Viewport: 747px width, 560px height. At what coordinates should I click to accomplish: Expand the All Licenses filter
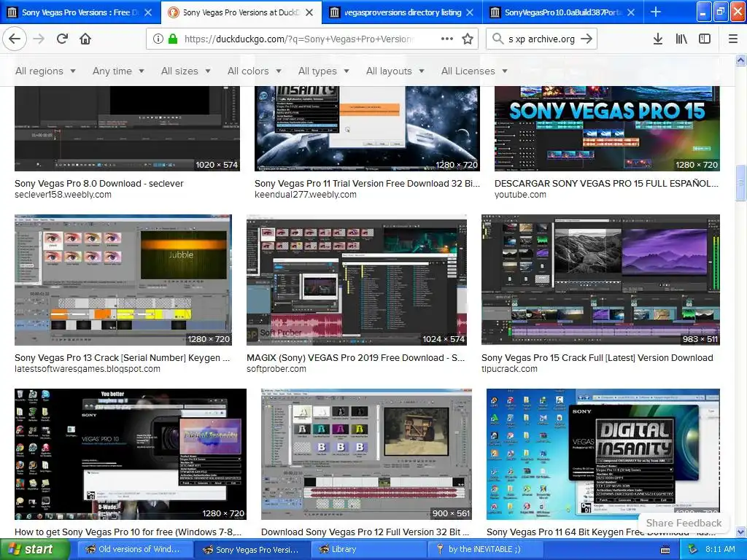474,71
